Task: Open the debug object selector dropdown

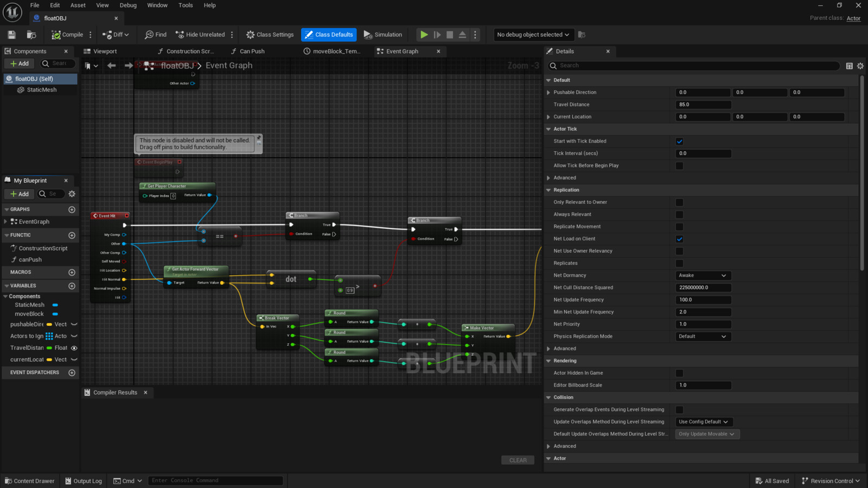Action: [x=533, y=35]
